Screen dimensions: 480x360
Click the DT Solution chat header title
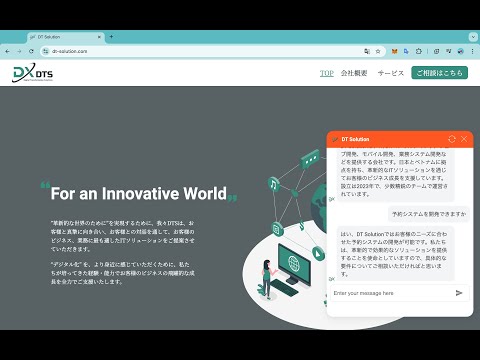click(x=355, y=139)
